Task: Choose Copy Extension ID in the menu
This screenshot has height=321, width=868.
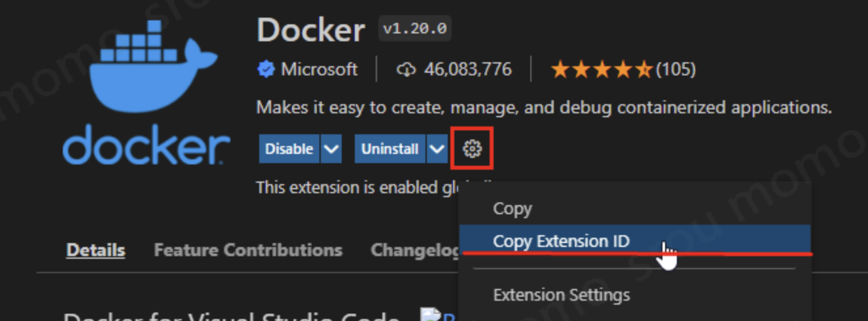Action: tap(635, 241)
